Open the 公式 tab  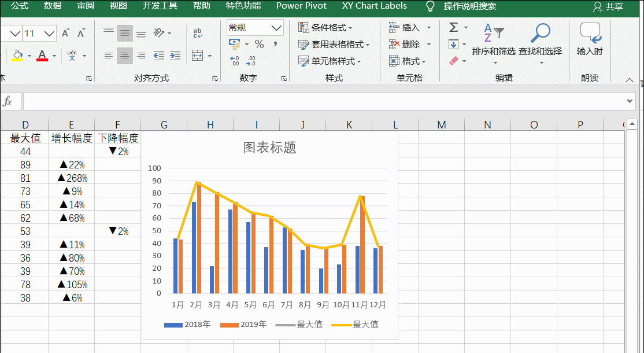pos(20,6)
